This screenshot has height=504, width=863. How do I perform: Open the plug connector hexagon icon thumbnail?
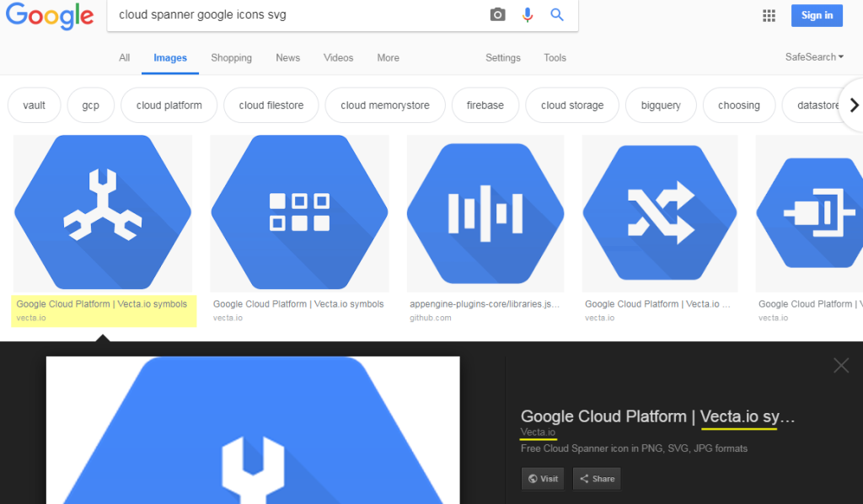coord(809,213)
